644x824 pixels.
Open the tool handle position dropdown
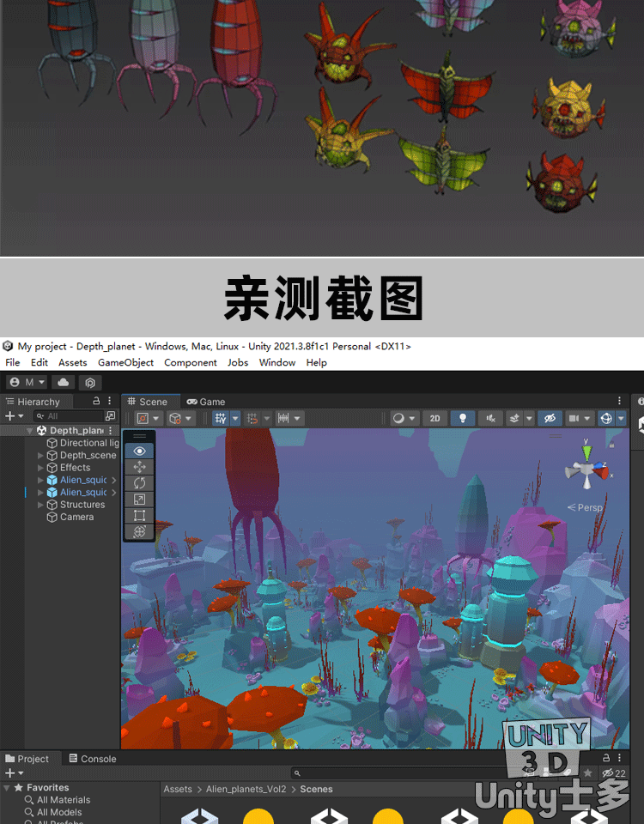click(x=148, y=418)
